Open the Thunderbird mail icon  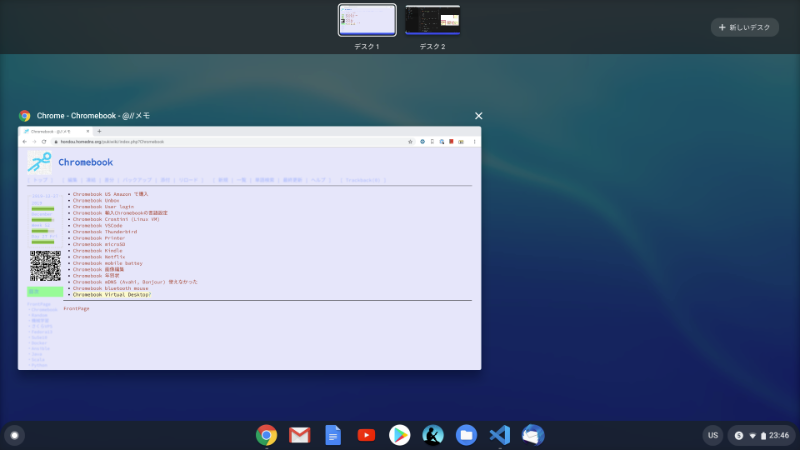532,435
